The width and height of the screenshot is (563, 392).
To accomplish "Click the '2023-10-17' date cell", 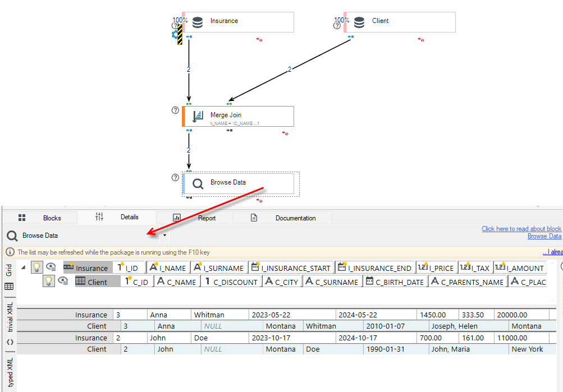I will [292, 338].
